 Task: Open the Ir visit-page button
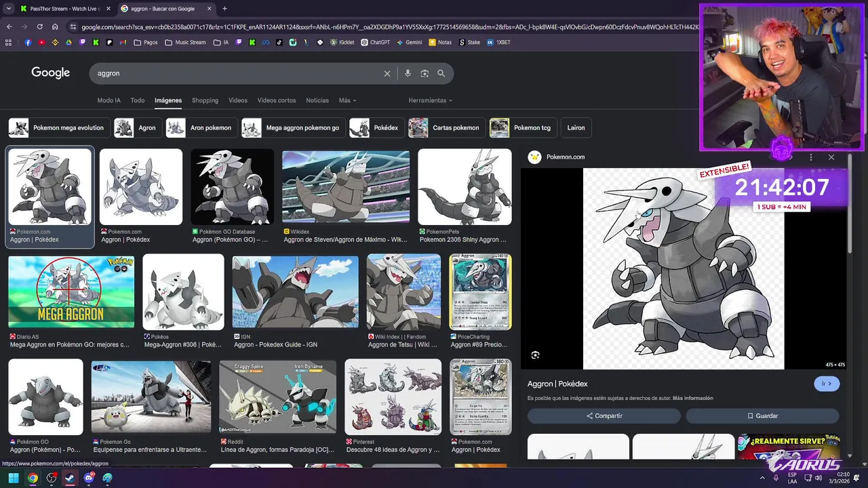pyautogui.click(x=827, y=384)
